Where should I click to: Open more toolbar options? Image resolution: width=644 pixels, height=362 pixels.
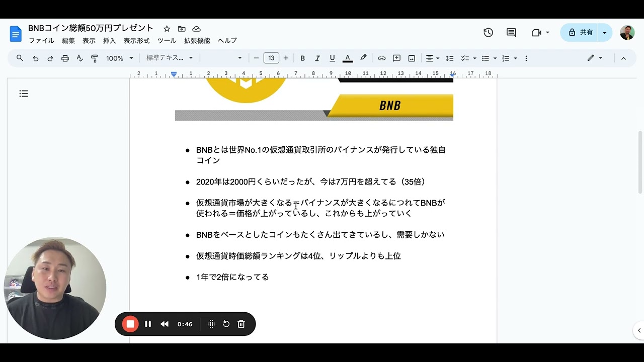point(526,58)
